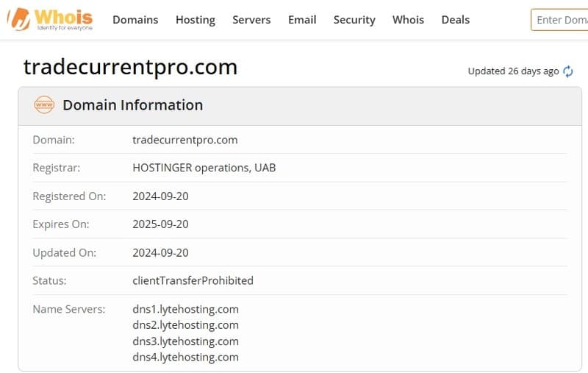The height and width of the screenshot is (373, 588).
Task: Select Servers in the navigation bar
Action: coord(251,20)
